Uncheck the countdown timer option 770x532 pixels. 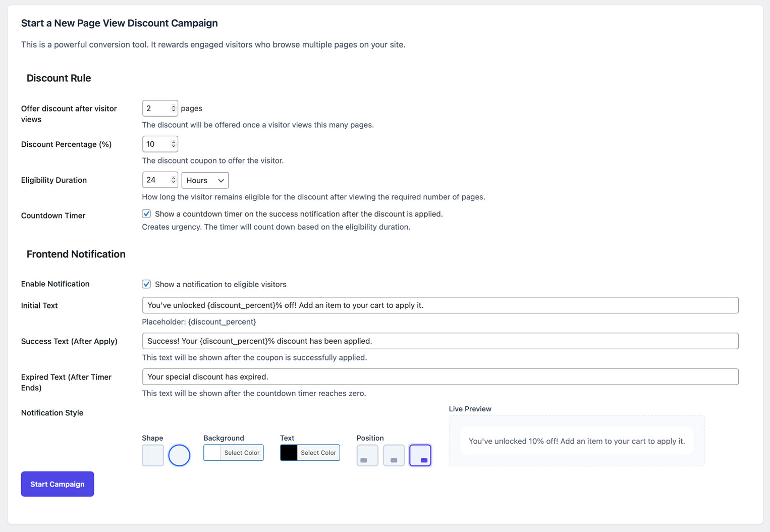point(146,214)
